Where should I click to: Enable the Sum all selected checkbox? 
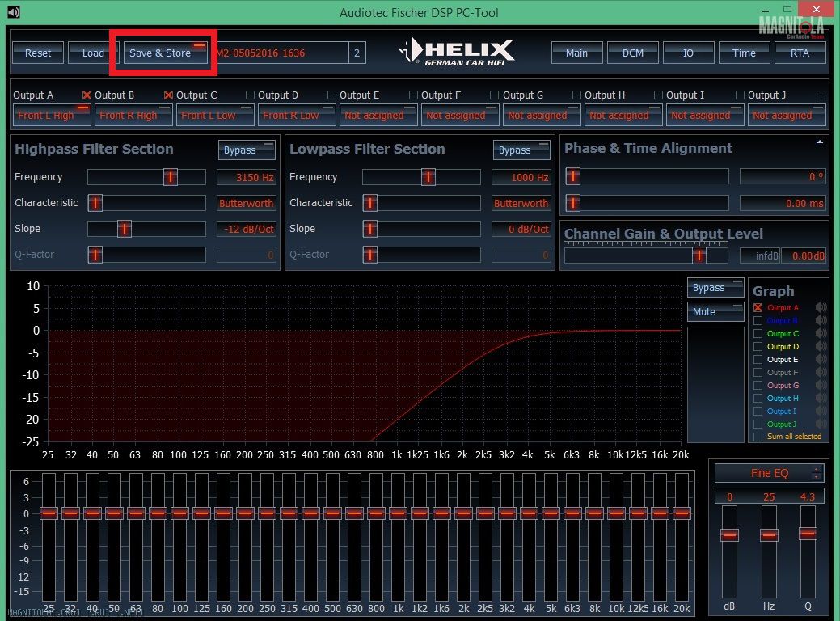click(x=758, y=437)
